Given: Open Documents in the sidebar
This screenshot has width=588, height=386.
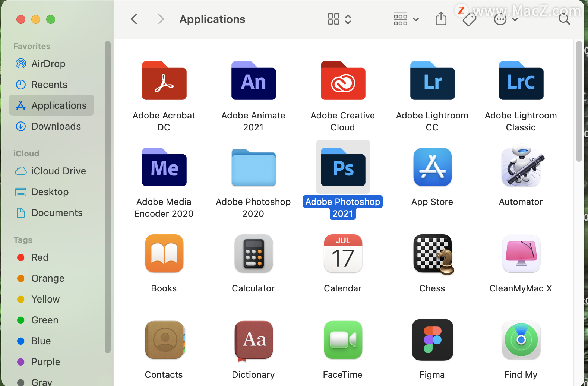Looking at the screenshot, I should [x=51, y=213].
